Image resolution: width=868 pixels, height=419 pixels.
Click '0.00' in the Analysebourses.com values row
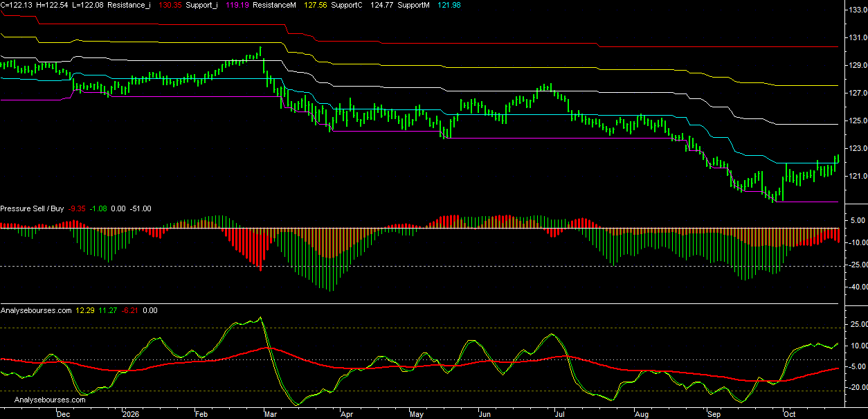coord(150,310)
